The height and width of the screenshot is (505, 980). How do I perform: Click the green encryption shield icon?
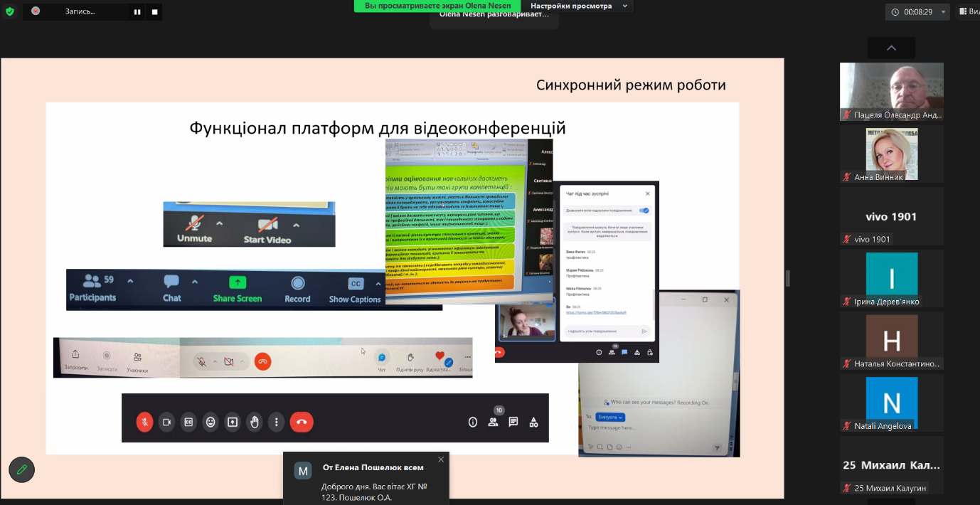(x=10, y=11)
